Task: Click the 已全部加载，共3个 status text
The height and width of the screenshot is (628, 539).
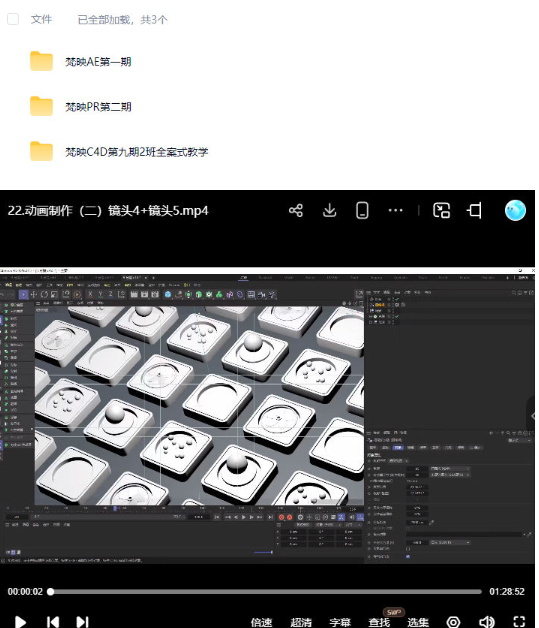Action: click(122, 20)
